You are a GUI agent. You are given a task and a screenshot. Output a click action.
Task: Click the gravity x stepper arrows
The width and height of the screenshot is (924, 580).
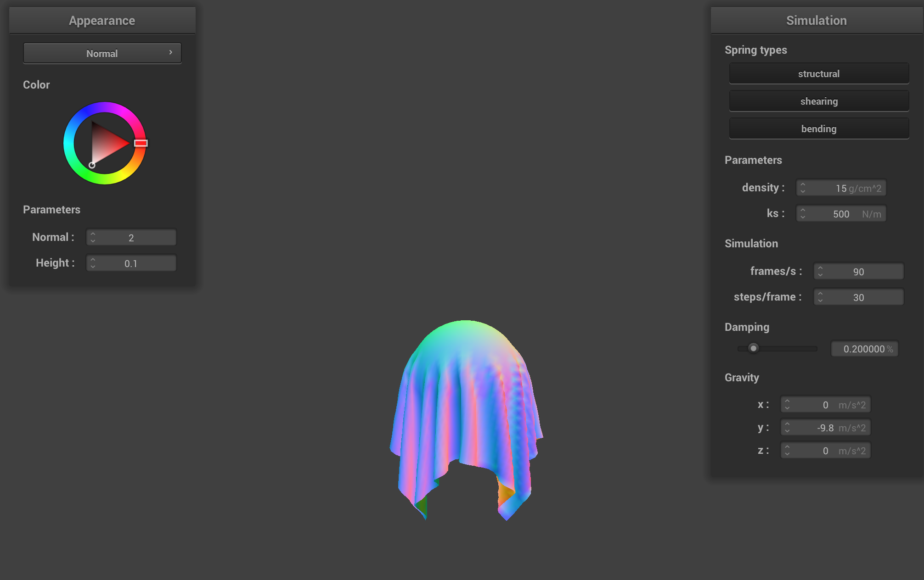[x=787, y=405]
